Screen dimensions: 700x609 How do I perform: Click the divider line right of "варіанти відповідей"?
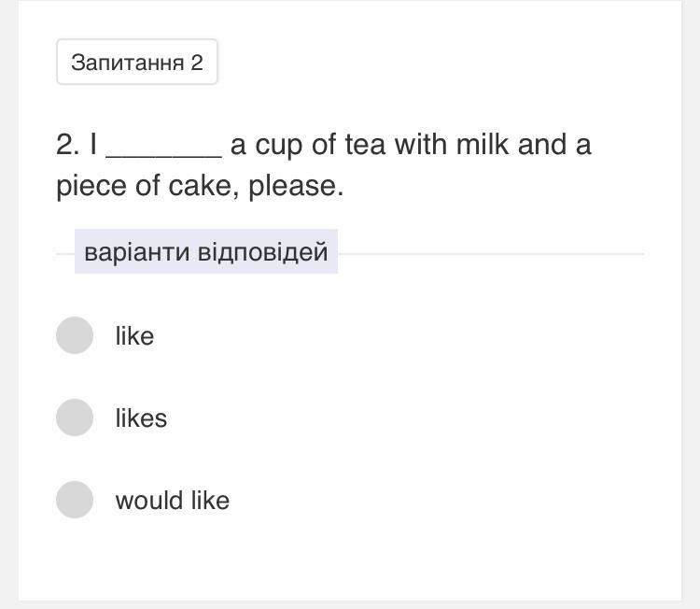click(490, 253)
